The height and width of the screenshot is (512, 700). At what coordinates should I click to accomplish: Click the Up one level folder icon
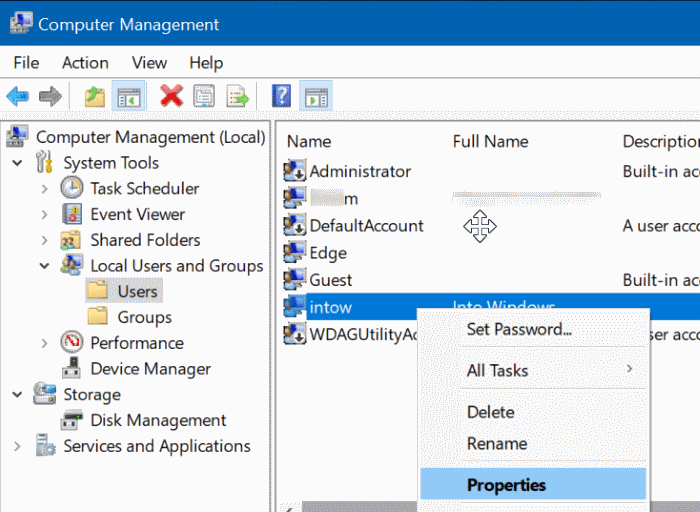(x=95, y=96)
